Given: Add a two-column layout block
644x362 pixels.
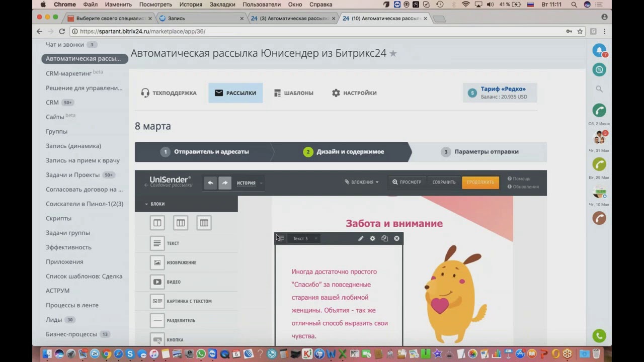Looking at the screenshot, I should 157,223.
